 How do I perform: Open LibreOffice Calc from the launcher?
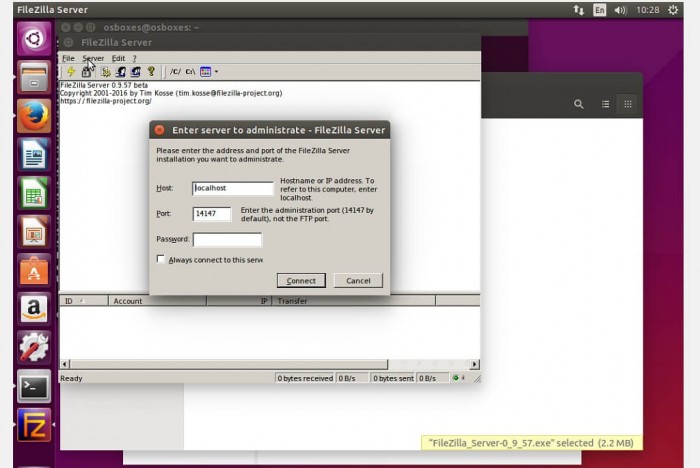tap(34, 193)
